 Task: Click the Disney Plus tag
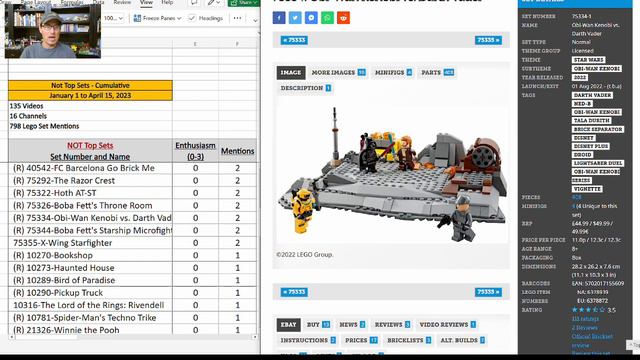tap(591, 146)
